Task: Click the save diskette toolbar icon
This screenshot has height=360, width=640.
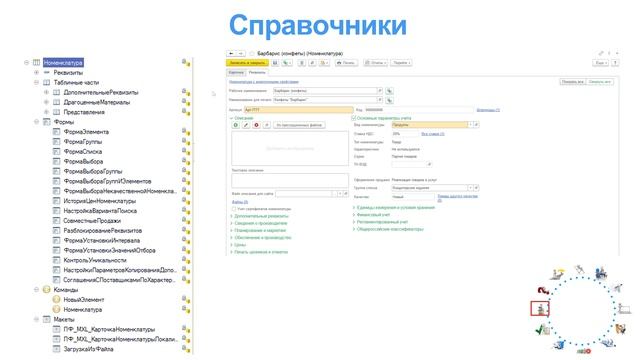Action: (x=275, y=63)
